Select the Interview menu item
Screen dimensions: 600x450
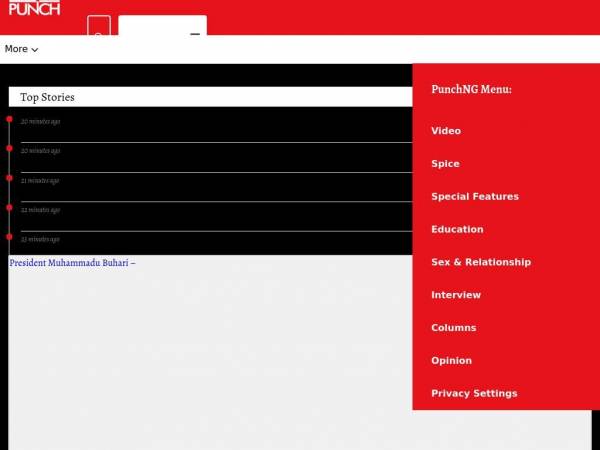pyautogui.click(x=456, y=295)
